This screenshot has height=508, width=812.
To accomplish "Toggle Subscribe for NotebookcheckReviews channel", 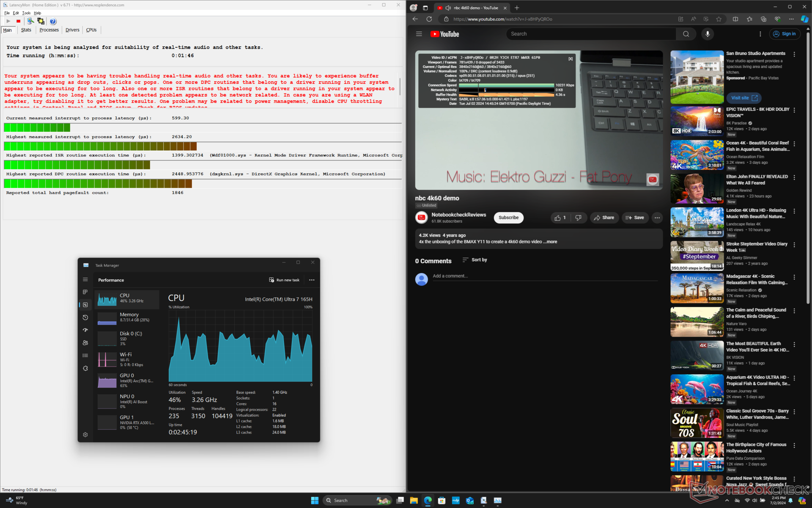I will point(508,218).
